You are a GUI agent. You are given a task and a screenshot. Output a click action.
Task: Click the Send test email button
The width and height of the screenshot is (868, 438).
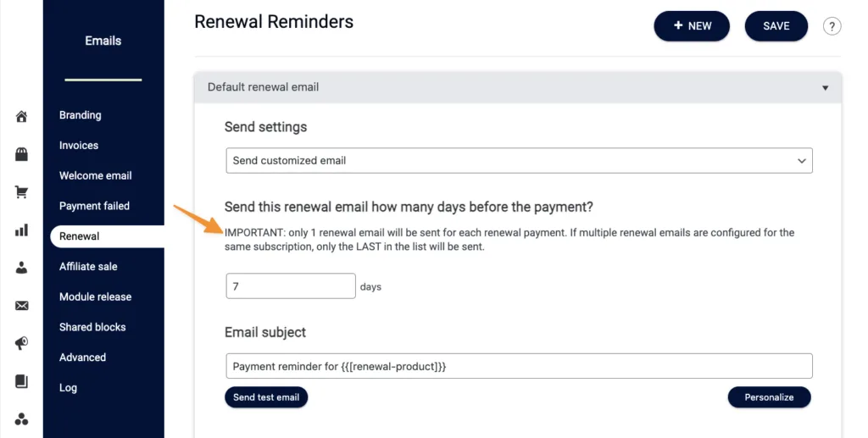click(265, 397)
